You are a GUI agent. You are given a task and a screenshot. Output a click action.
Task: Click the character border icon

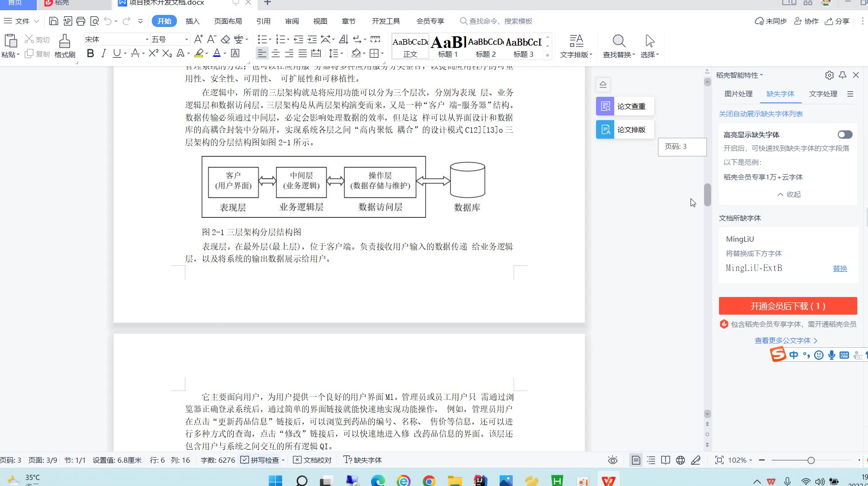coord(236,54)
